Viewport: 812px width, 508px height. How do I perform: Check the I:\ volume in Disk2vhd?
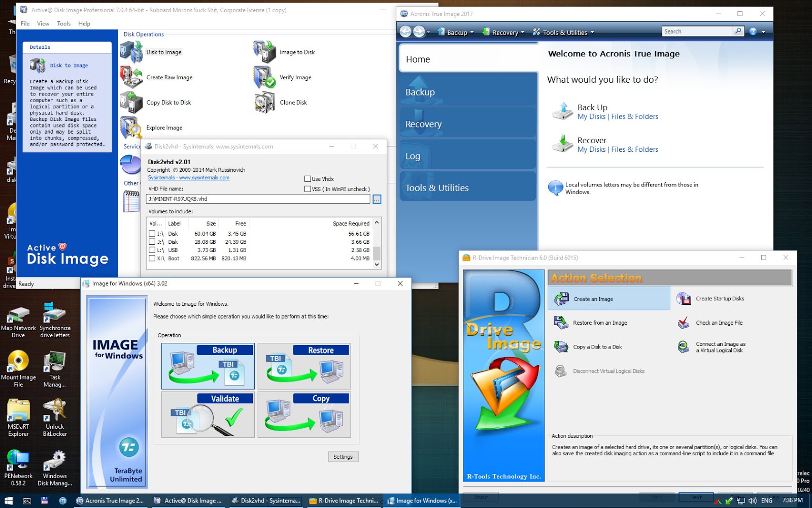coord(152,234)
